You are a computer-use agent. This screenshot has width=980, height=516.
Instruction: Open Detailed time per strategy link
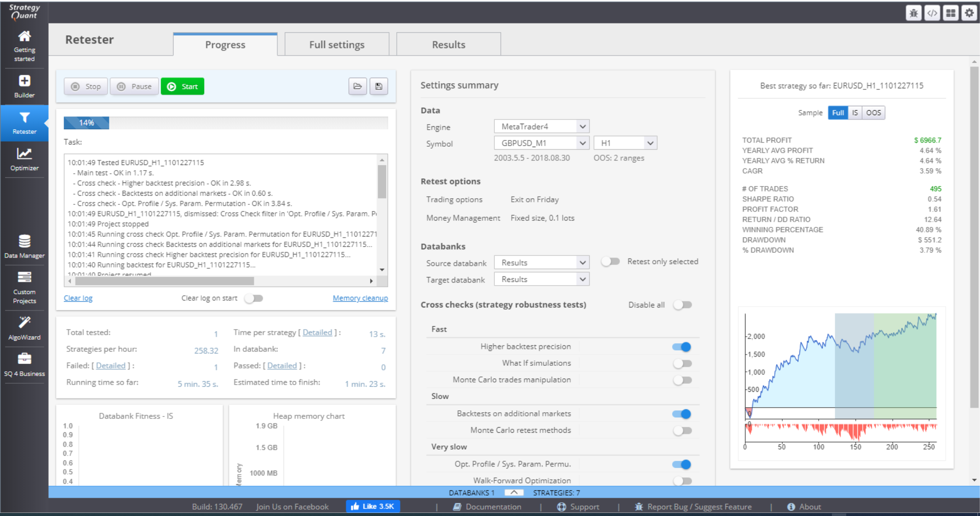click(317, 333)
